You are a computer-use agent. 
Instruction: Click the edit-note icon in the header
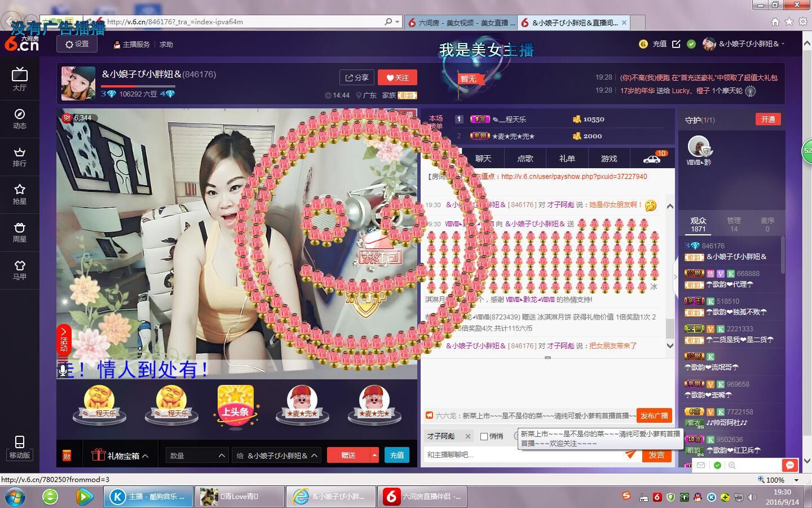click(676, 44)
